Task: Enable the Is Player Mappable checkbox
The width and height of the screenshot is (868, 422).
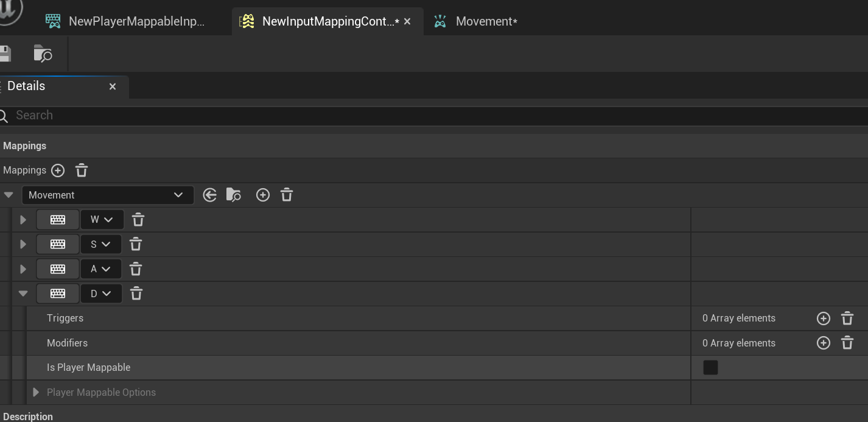Action: pyautogui.click(x=710, y=368)
